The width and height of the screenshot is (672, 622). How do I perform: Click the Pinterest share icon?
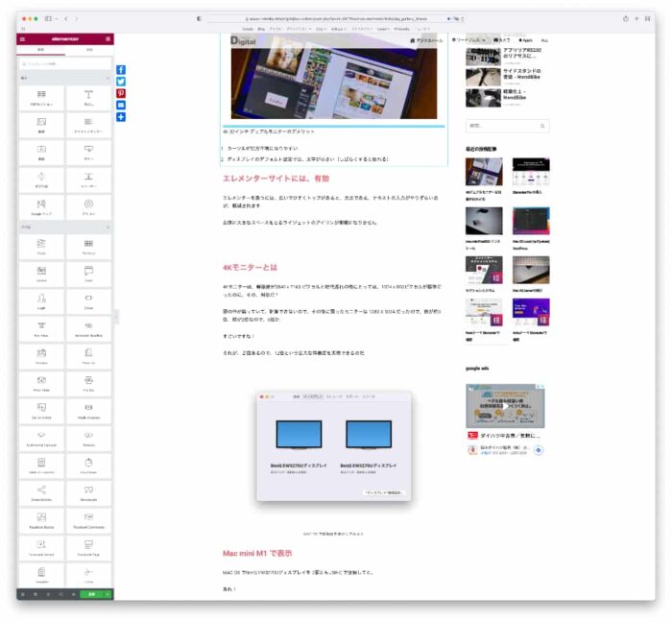click(121, 93)
